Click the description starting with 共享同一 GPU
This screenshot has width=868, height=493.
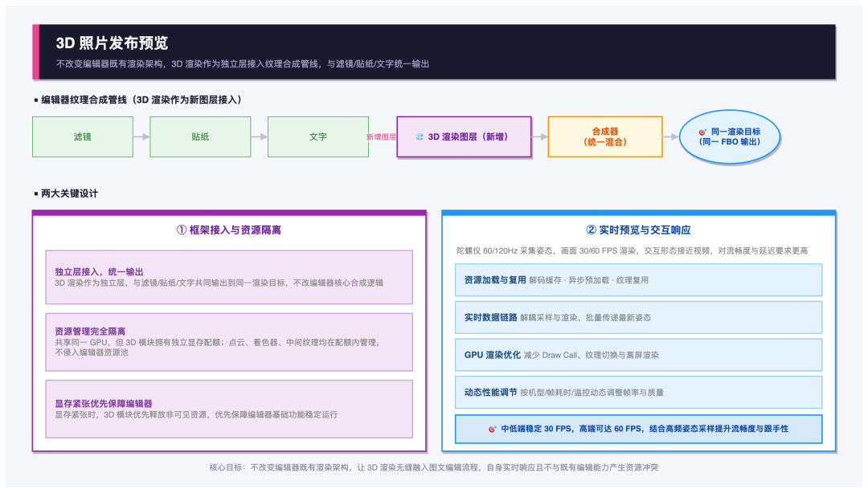217,347
